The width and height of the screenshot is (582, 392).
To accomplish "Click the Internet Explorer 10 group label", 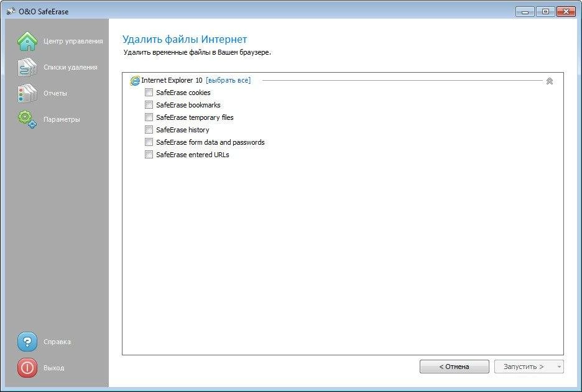I will (x=172, y=80).
